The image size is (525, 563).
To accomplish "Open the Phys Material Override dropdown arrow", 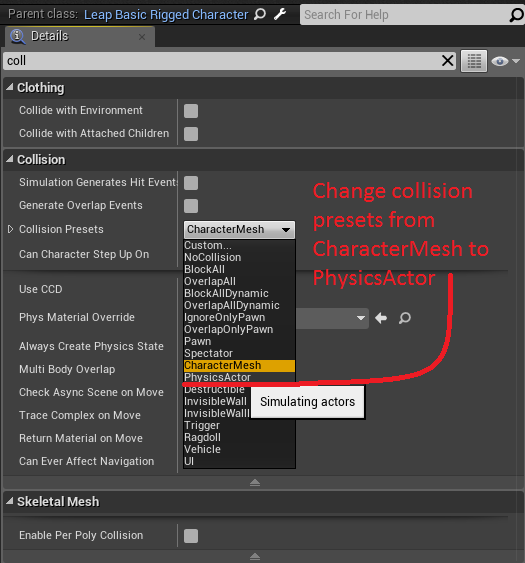I will coord(361,318).
